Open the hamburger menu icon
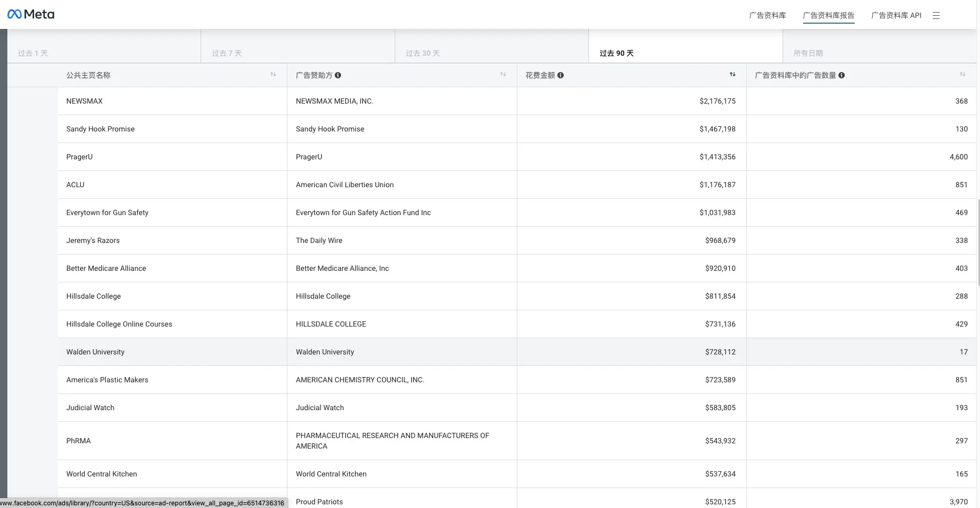980x508 pixels. pyautogui.click(x=936, y=16)
